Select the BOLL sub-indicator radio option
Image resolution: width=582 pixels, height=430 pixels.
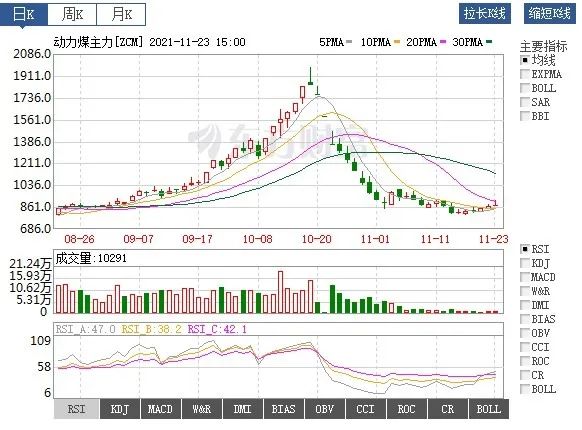pos(525,389)
